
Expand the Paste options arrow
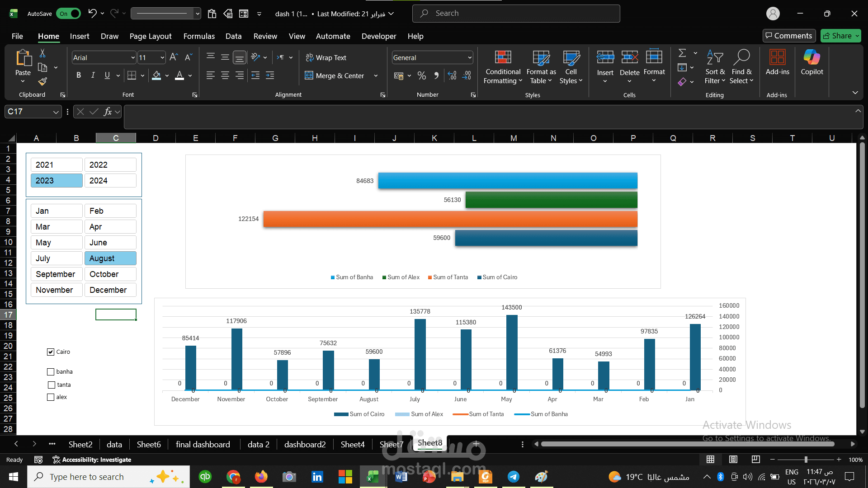23,81
